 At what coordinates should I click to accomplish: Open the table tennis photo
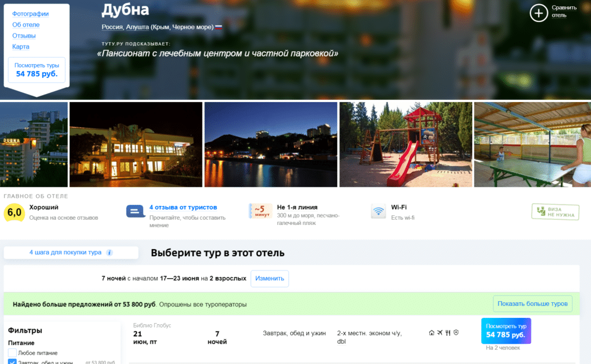tap(533, 144)
